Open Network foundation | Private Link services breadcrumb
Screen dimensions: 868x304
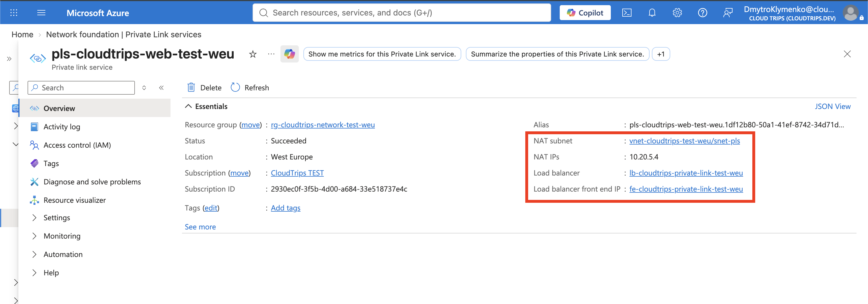pyautogui.click(x=124, y=34)
